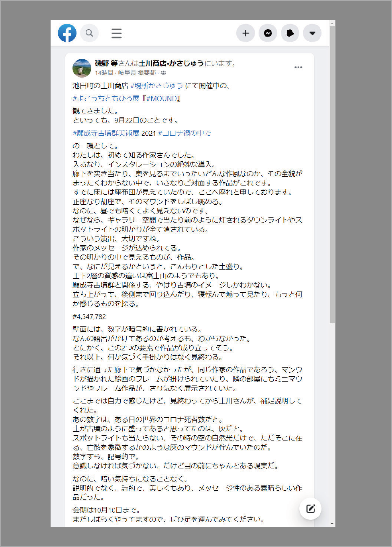Click the poster's profile picture
Viewport: 392px width, 547px height.
click(x=82, y=68)
